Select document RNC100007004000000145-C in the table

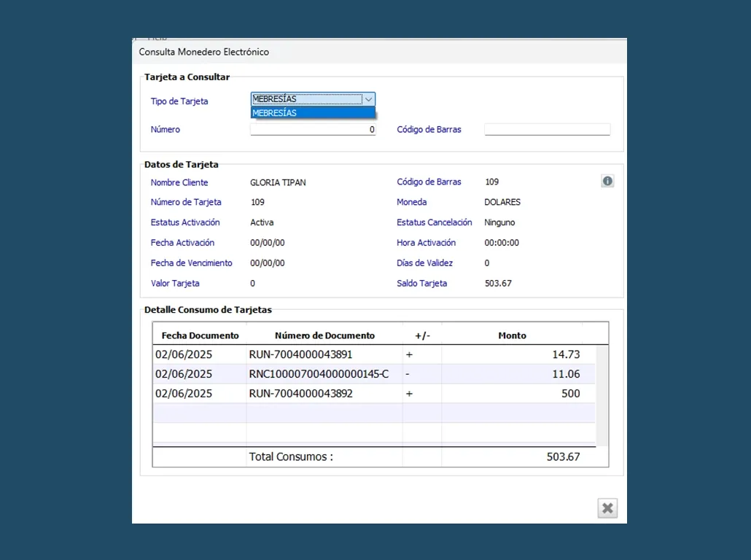coord(319,374)
